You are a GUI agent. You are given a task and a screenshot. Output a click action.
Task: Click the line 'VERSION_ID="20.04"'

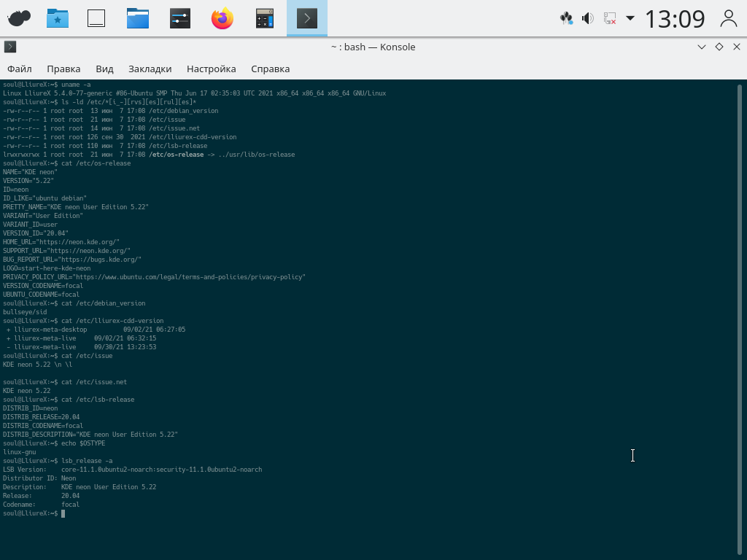point(36,233)
